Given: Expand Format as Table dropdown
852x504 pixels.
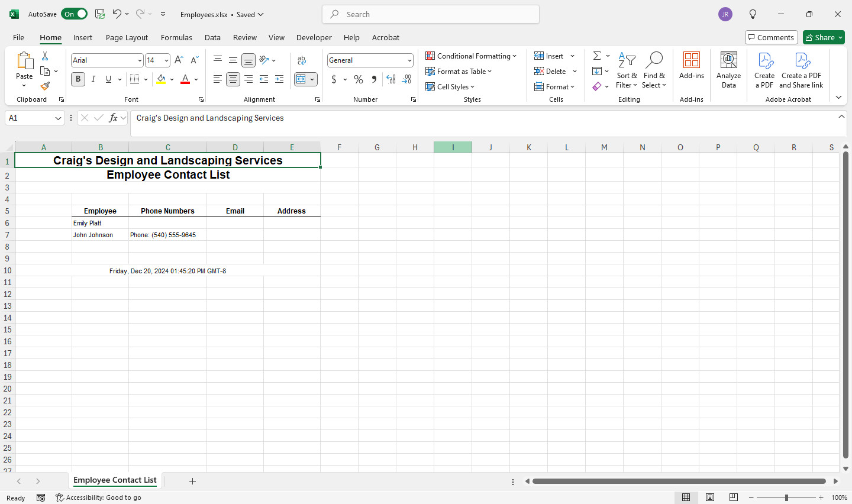Looking at the screenshot, I should pyautogui.click(x=459, y=71).
